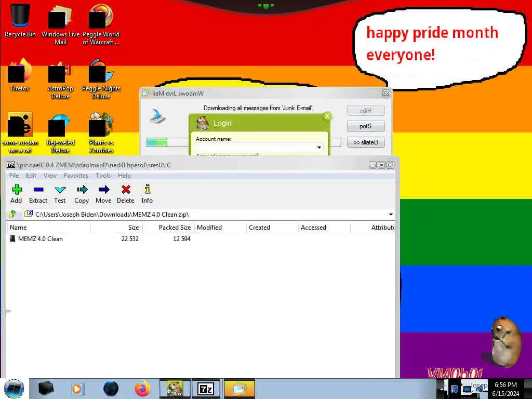Select the Firefox desktop shortcut
532x399 pixels.
click(x=20, y=75)
